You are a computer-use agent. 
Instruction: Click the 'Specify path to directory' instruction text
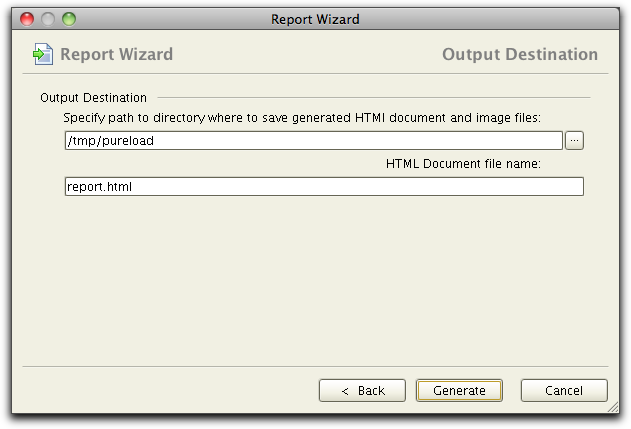(302, 118)
